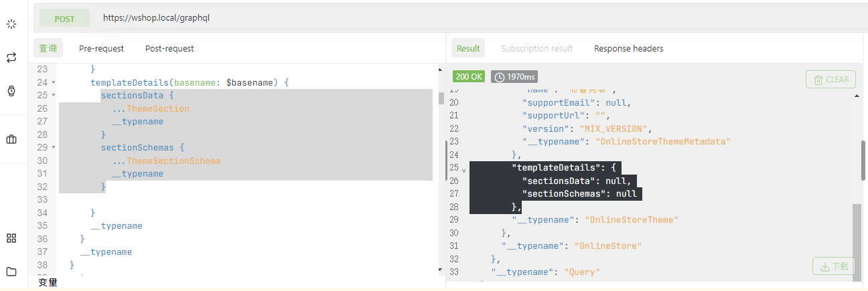Fold the sectionsData block at line 25
This screenshot has height=291, width=868.
point(54,96)
